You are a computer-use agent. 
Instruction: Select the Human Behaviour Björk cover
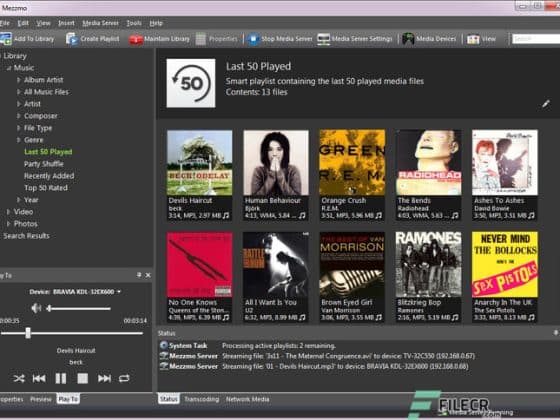[x=276, y=162]
